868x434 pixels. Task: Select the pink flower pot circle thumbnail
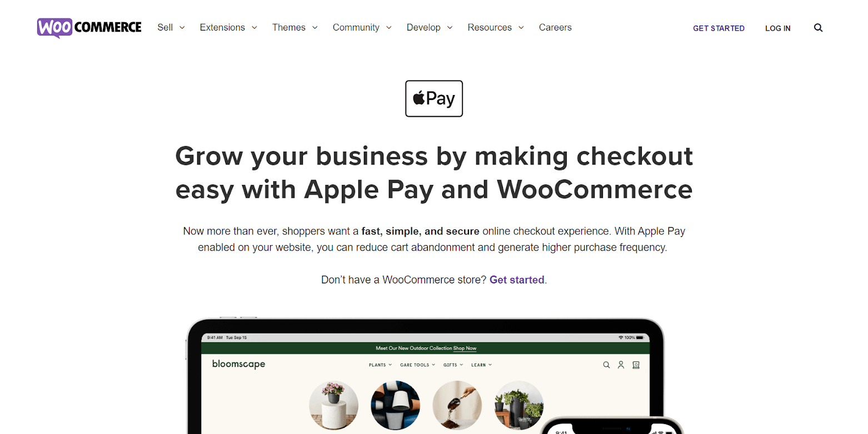[333, 405]
